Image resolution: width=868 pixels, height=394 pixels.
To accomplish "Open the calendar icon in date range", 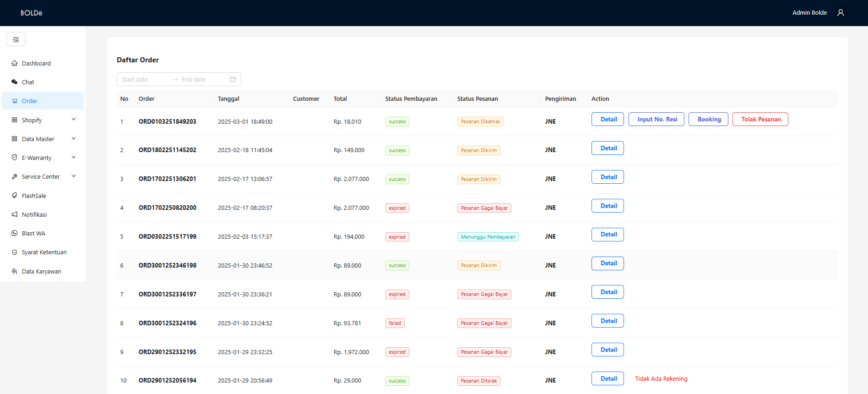I will [233, 79].
